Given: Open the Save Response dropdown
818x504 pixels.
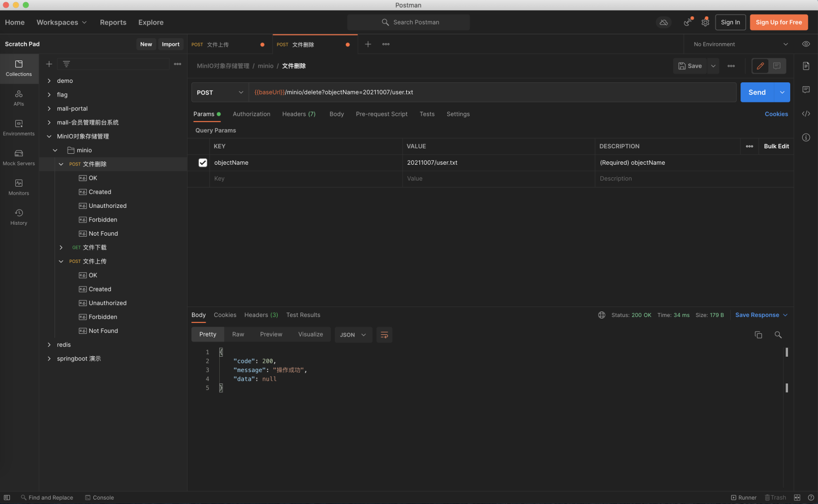Looking at the screenshot, I should pos(761,315).
